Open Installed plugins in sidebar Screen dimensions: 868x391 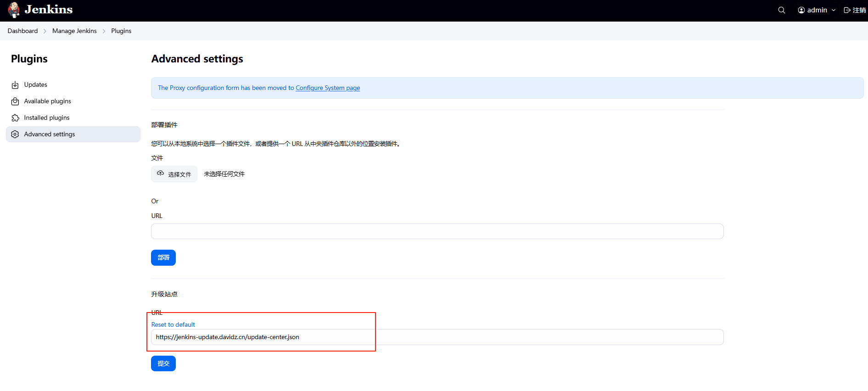click(73, 118)
